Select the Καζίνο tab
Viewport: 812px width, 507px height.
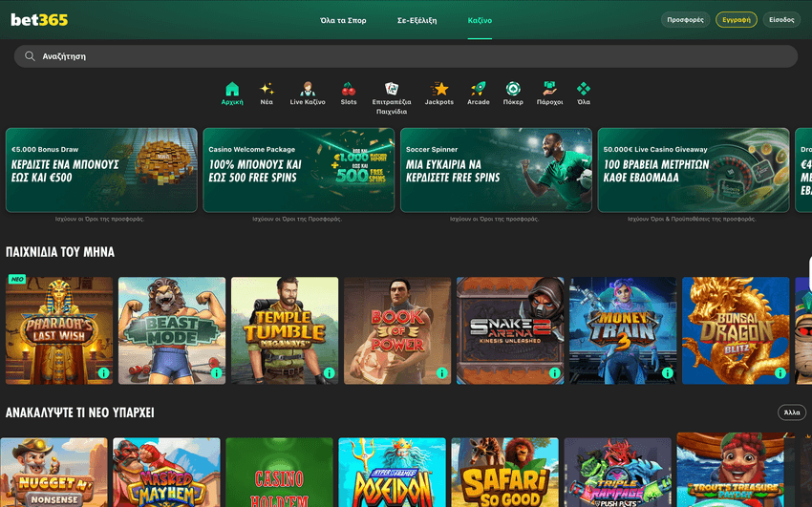point(480,20)
